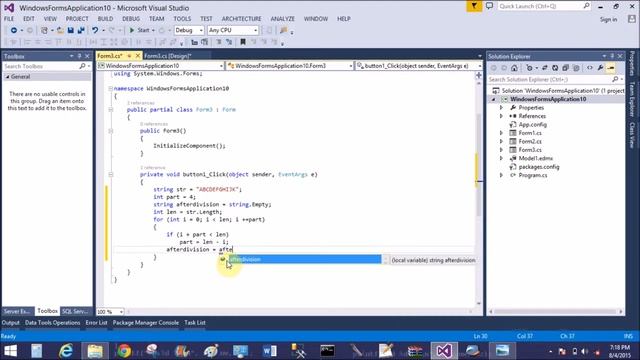Click the Navigate Backward toolbar icon
This screenshot has width=640, height=360.
click(13, 30)
